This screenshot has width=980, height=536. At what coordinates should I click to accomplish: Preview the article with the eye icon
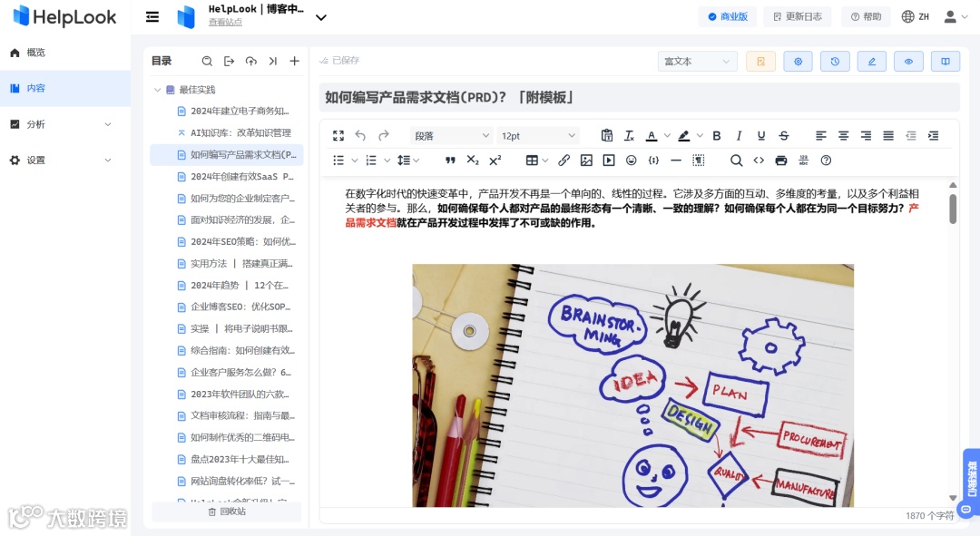[x=908, y=60]
